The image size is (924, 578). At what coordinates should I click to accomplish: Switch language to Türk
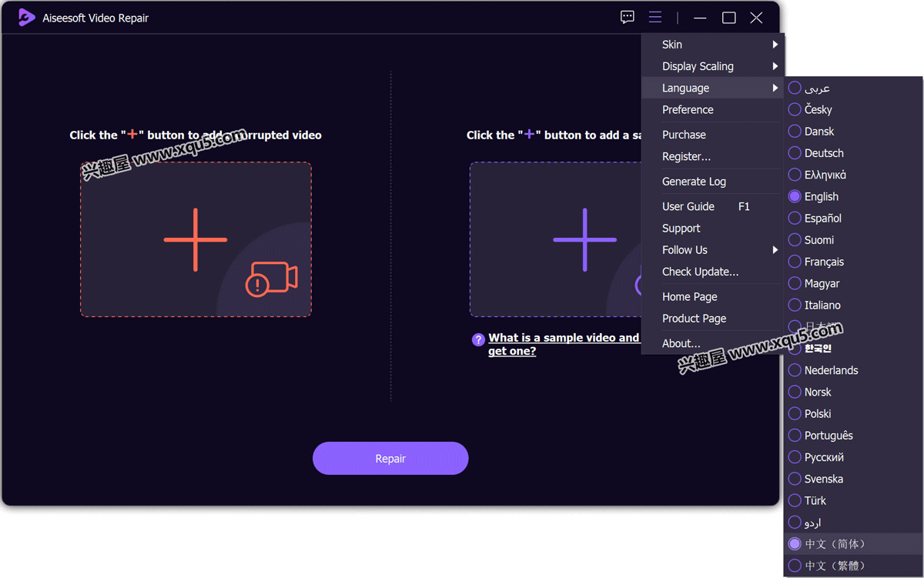click(x=853, y=500)
